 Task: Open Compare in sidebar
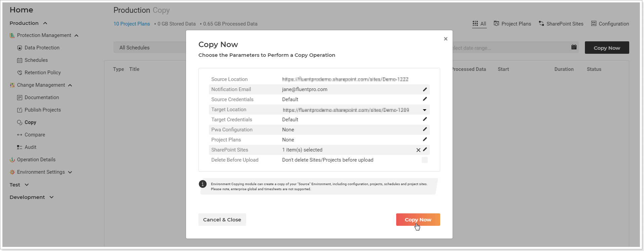tap(35, 135)
